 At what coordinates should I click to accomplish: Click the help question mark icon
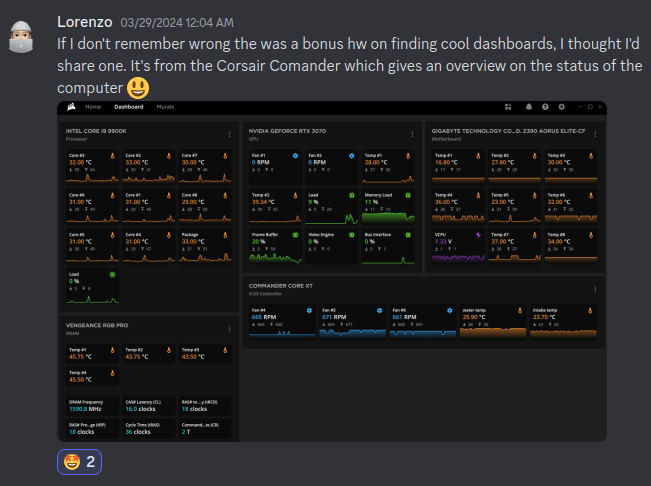545,107
